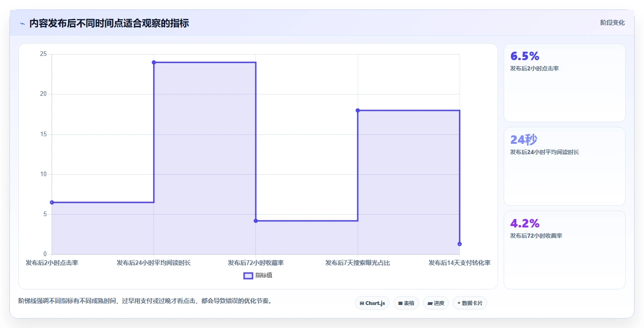Click the 阶段变化 label in the header
Screen dimensions: 644x328
tap(612, 23)
